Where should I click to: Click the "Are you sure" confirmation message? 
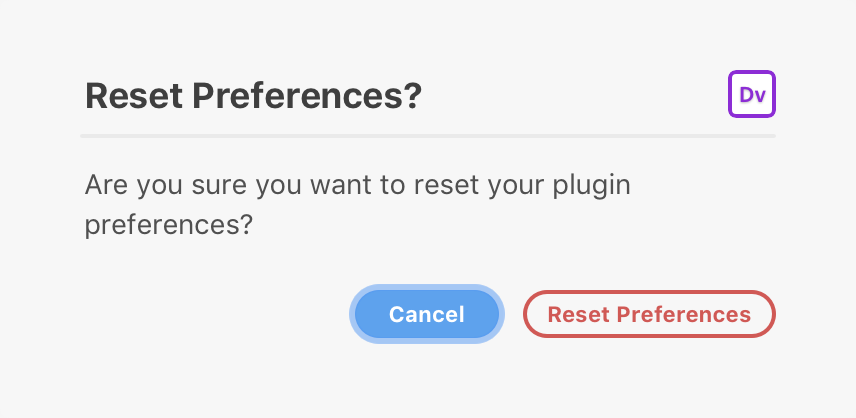358,205
